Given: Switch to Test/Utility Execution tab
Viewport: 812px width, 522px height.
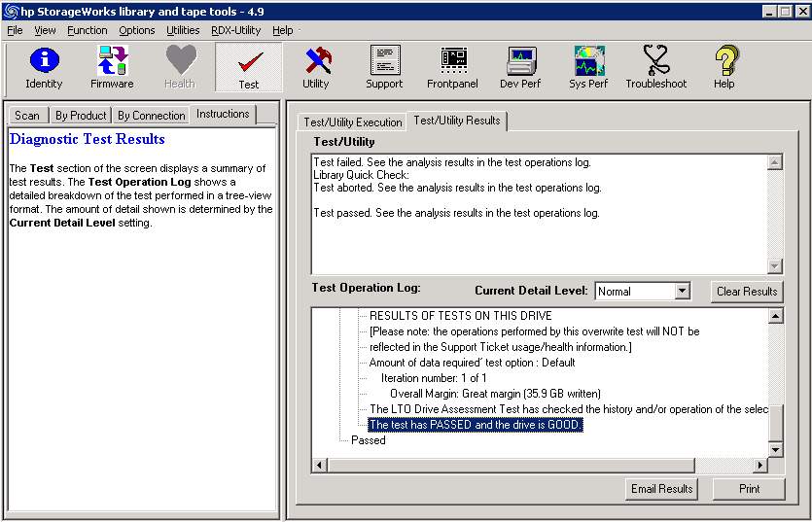Looking at the screenshot, I should pyautogui.click(x=353, y=122).
